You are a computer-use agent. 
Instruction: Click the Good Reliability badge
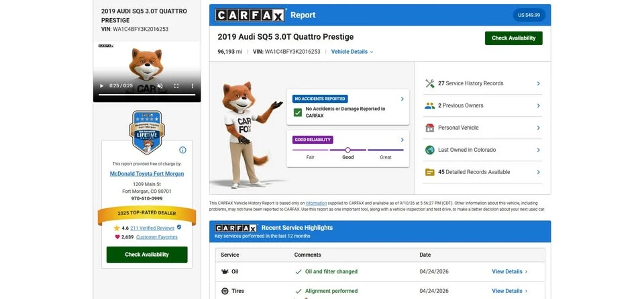coord(313,140)
